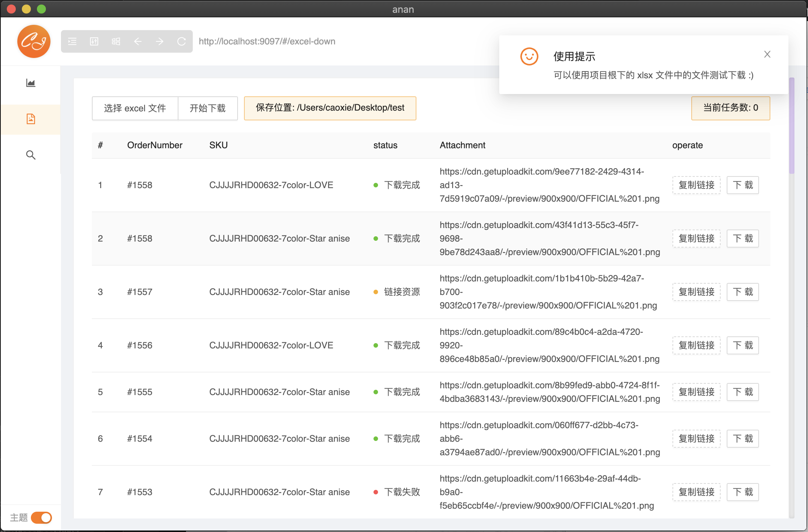This screenshot has width=808, height=532.
Task: Click the localhost URL address field
Action: pos(267,41)
